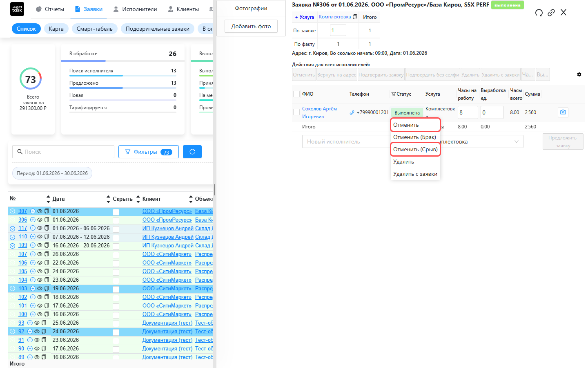Check the checkbox next to Соколов Артём Игоревич
Screen dimensions: 588x368
click(296, 112)
